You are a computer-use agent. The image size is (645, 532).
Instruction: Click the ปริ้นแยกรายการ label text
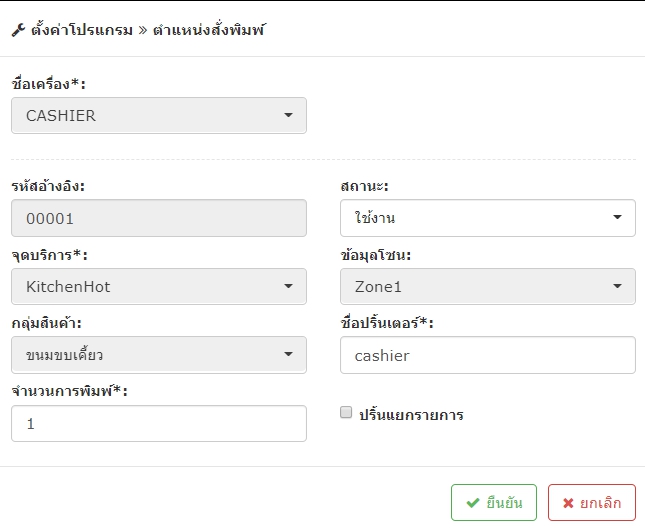pyautogui.click(x=411, y=414)
